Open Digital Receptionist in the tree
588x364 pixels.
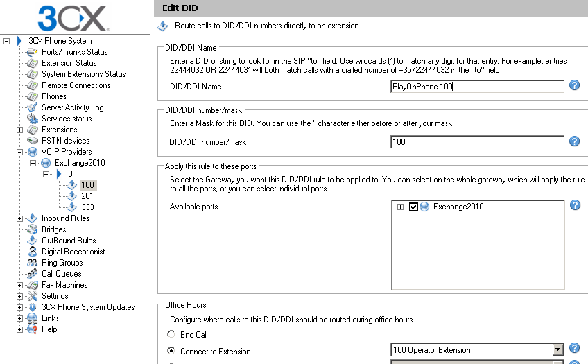click(x=73, y=252)
